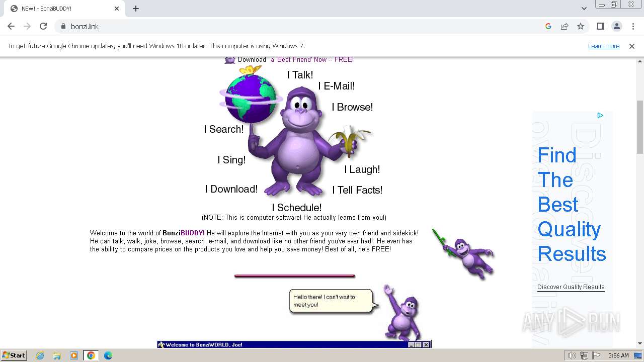This screenshot has height=362, width=644.
Task: Open Windows Explorer folder from taskbar
Action: tap(57, 355)
